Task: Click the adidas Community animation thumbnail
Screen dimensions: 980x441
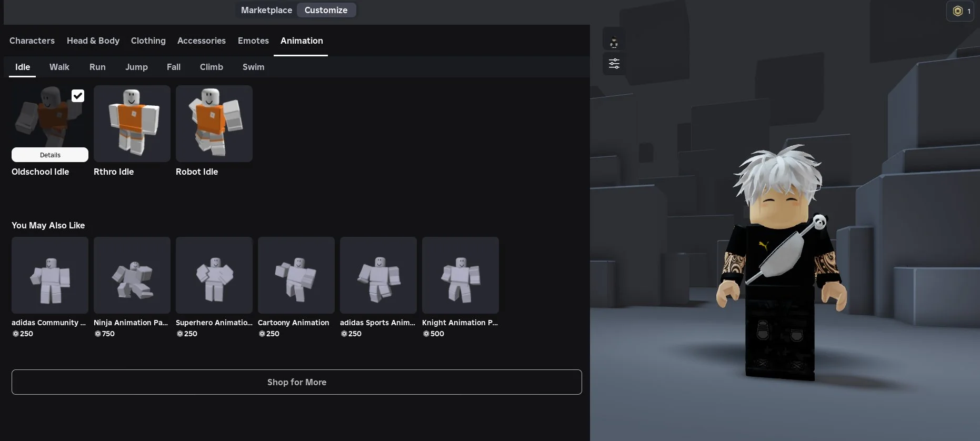Action: (50, 275)
